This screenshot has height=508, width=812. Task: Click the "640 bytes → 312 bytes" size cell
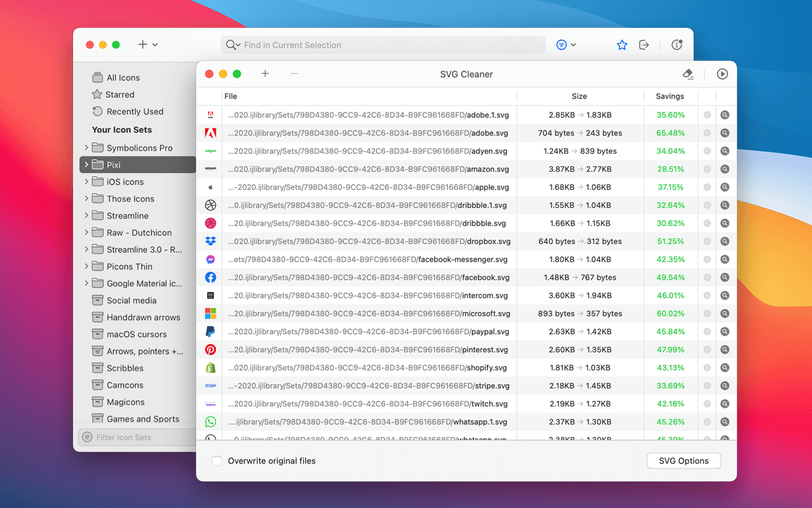pos(580,242)
